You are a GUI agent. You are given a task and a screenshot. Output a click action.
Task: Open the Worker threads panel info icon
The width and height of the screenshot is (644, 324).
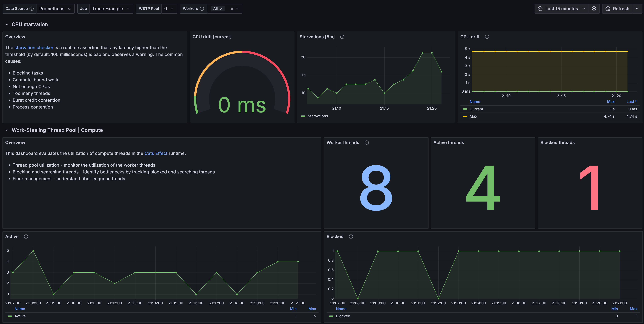(x=367, y=143)
